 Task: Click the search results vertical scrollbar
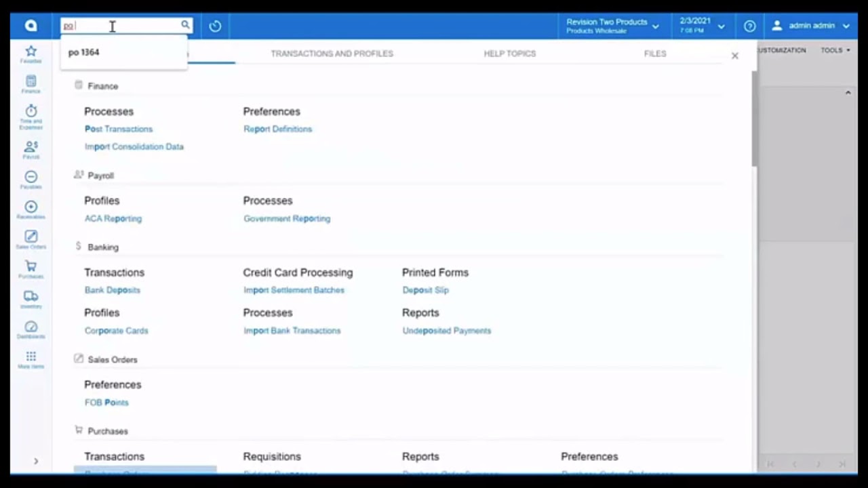(x=754, y=118)
